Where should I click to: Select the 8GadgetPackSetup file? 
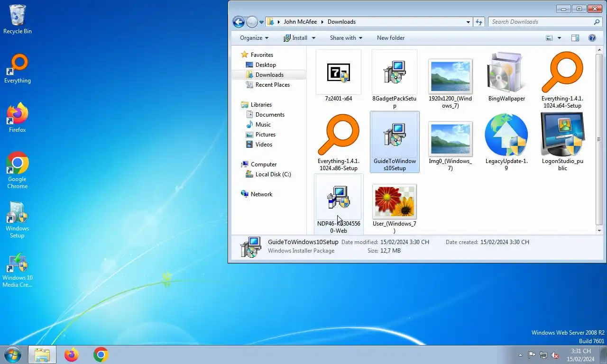[395, 79]
